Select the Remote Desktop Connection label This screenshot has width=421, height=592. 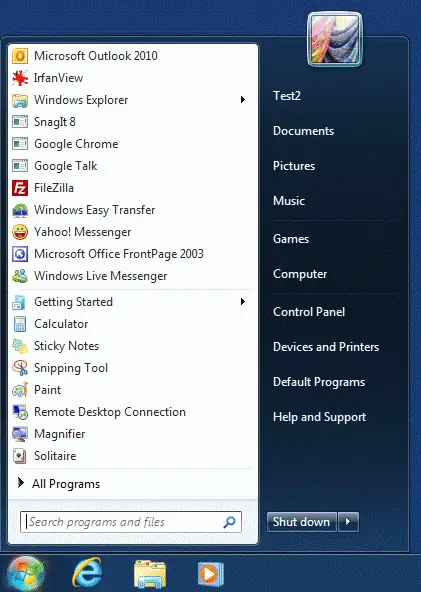coord(110,412)
